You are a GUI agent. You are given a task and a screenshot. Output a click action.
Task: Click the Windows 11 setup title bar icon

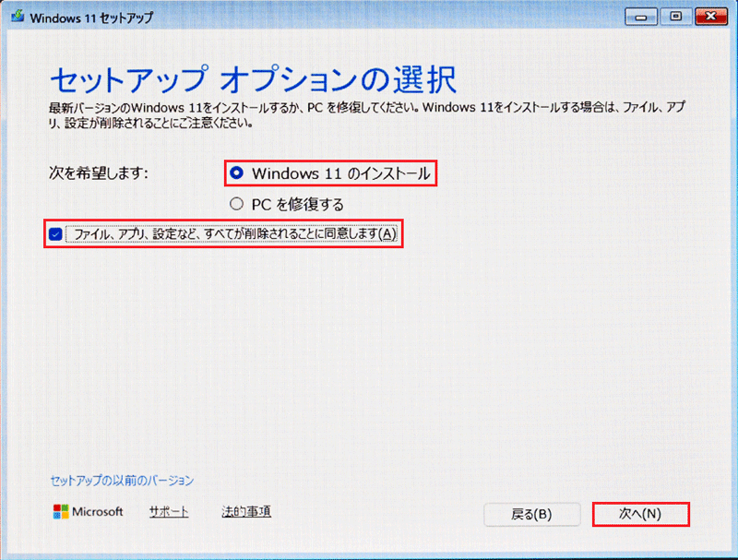(x=18, y=17)
